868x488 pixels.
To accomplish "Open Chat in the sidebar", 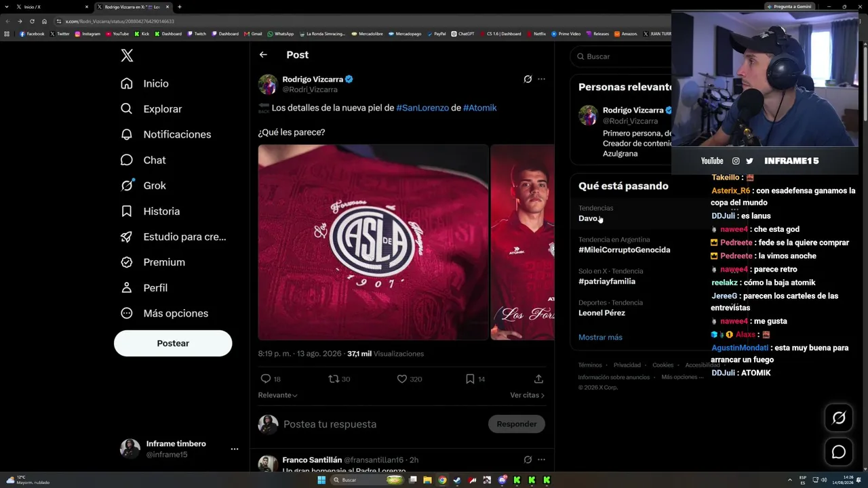I will pyautogui.click(x=142, y=160).
